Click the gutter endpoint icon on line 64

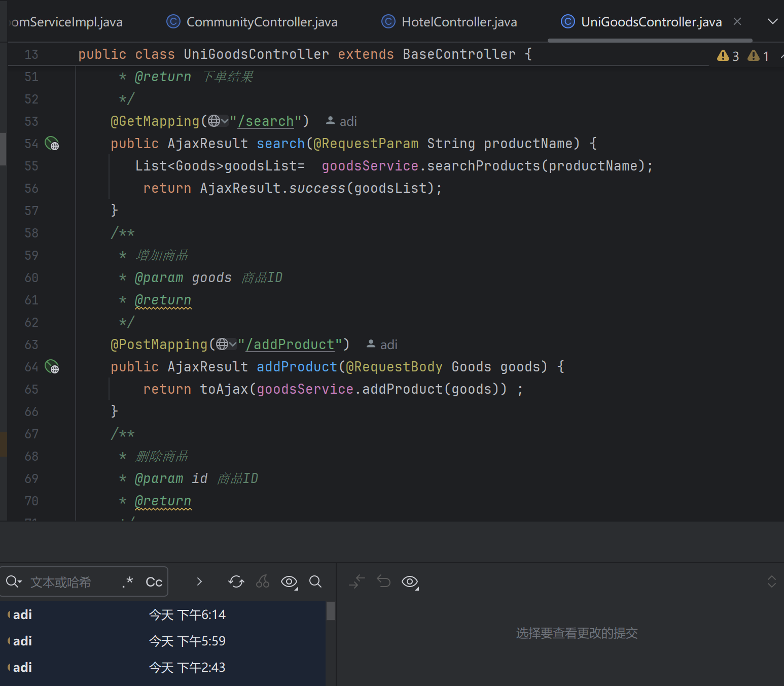[52, 367]
